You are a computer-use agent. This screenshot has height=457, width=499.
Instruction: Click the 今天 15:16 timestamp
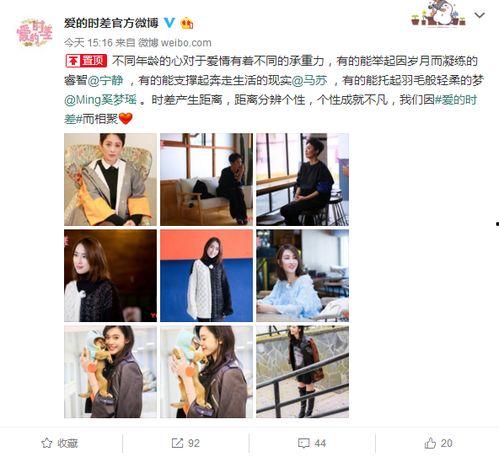click(88, 43)
